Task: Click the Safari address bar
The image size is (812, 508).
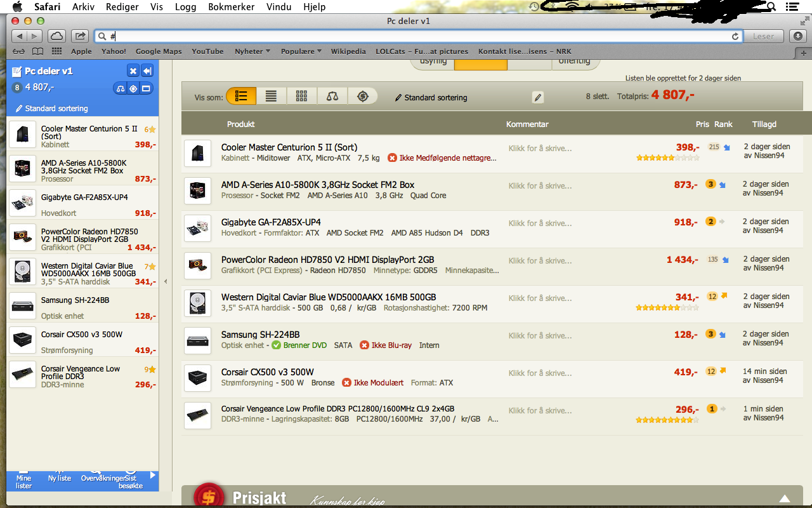Action: 418,36
